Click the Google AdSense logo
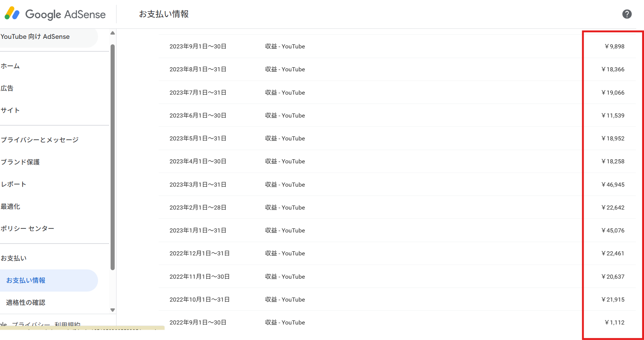 click(55, 14)
